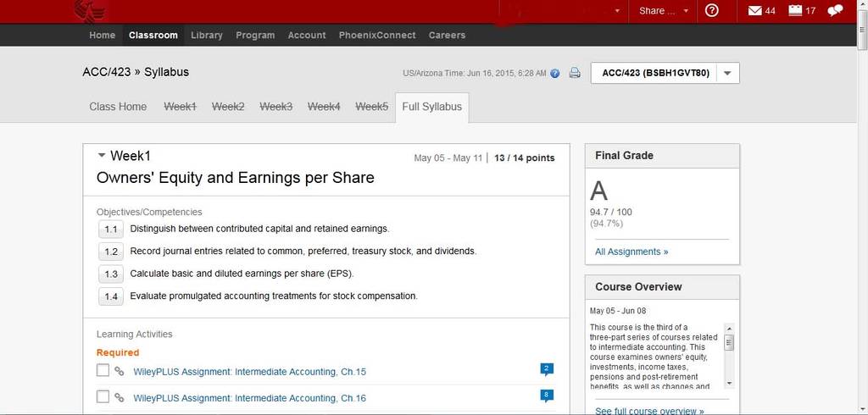Open the 8 comments bubble for Ch.16
The image size is (868, 415).
tap(547, 396)
